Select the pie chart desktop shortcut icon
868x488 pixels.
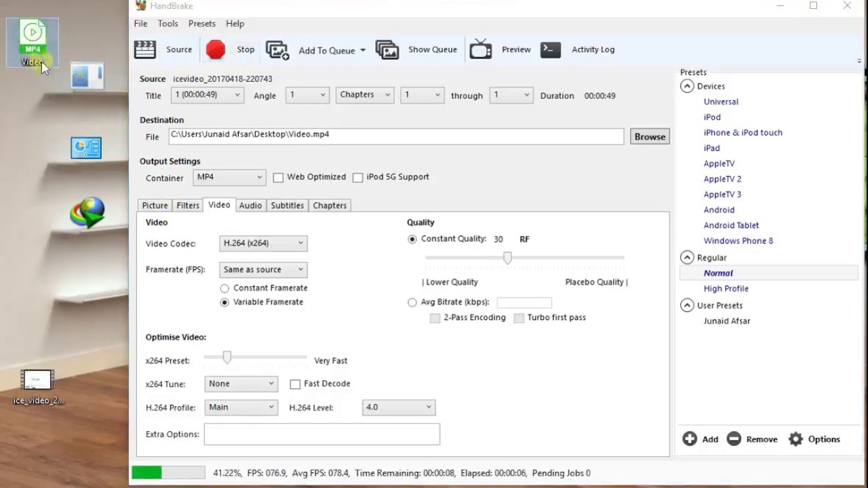point(86,148)
